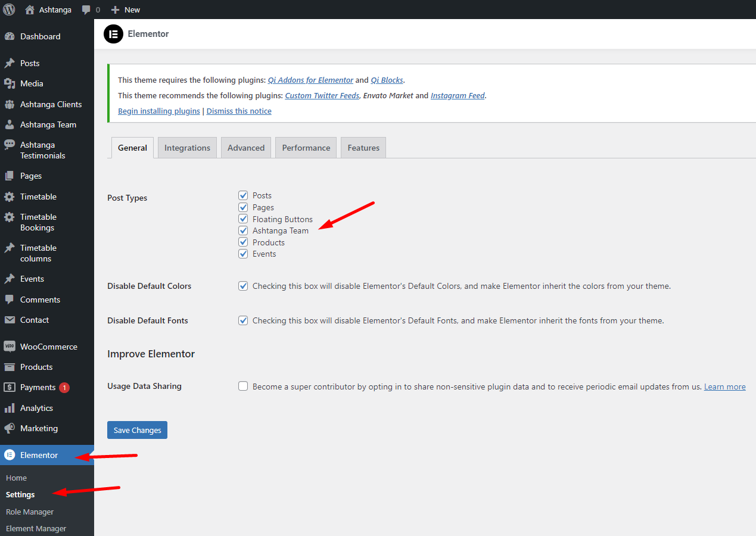Switch to the Performance tab
Screen dimensions: 756x536
pos(306,148)
